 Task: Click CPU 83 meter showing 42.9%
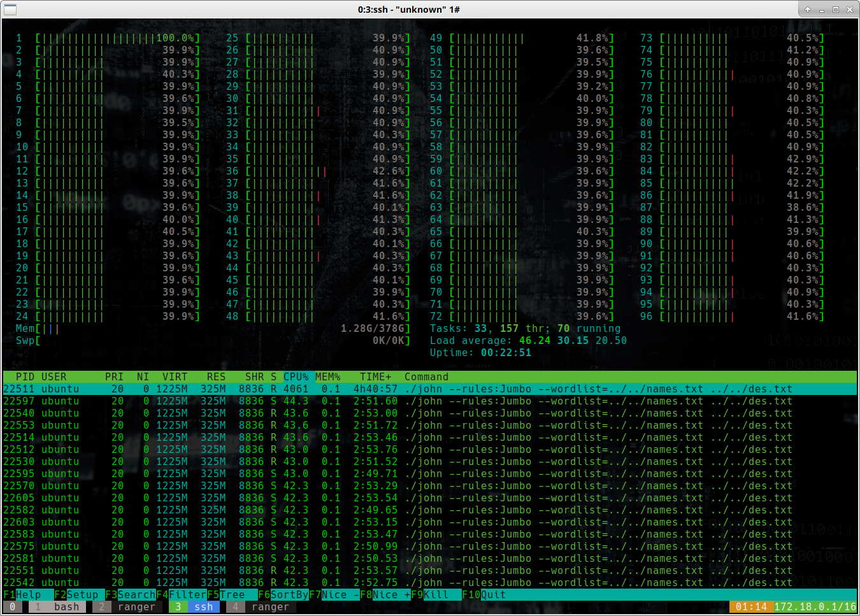click(733, 159)
